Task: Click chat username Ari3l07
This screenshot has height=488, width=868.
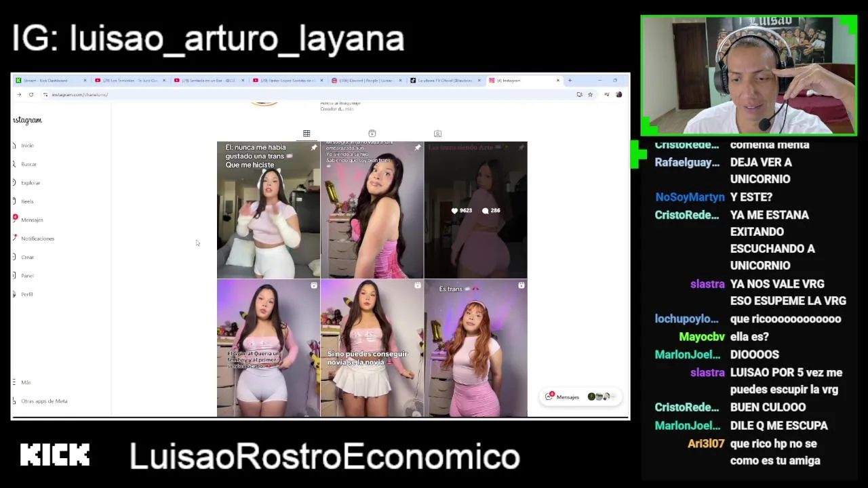Action: point(706,444)
